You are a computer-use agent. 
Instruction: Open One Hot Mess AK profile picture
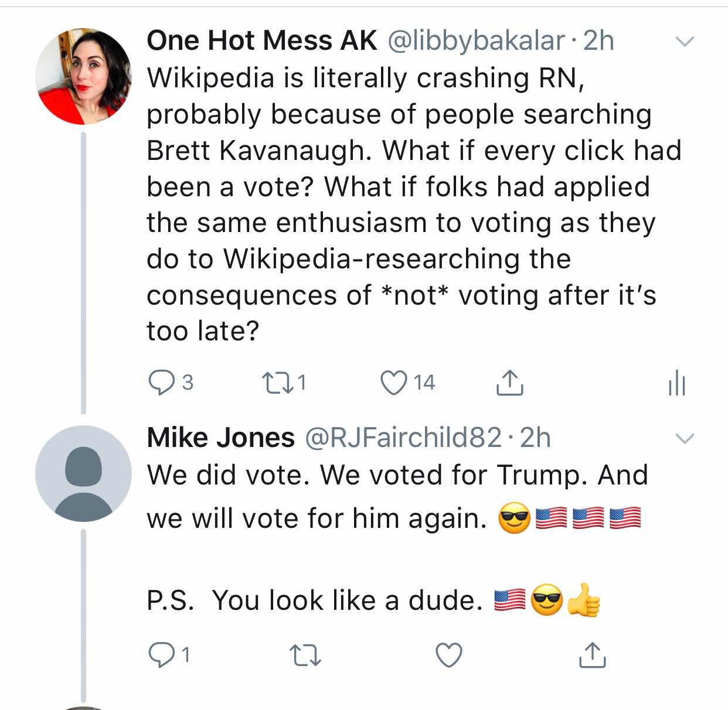point(83,77)
